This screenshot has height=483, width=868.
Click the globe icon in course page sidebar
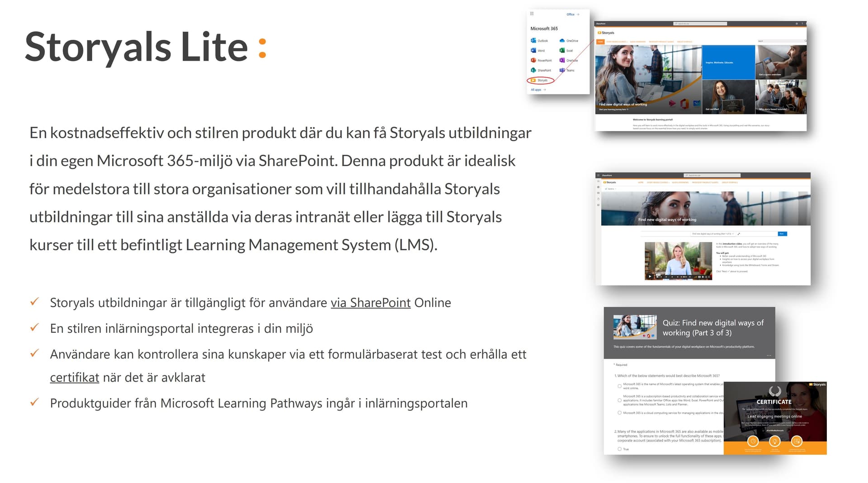[598, 187]
